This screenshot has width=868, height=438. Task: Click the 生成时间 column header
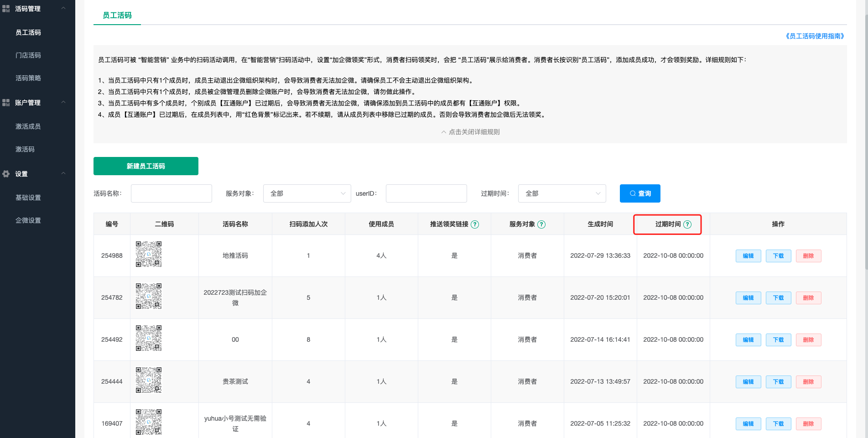click(600, 224)
